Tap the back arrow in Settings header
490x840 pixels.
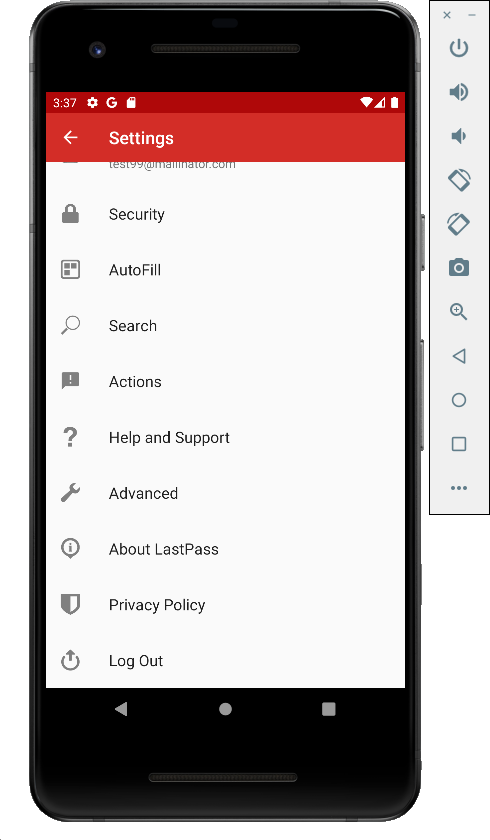pos(71,138)
